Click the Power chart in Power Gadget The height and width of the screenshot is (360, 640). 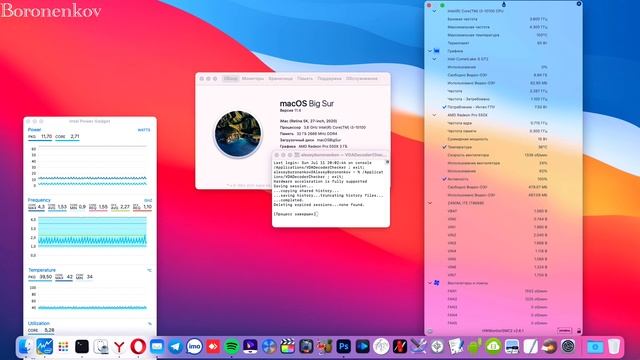(92, 166)
